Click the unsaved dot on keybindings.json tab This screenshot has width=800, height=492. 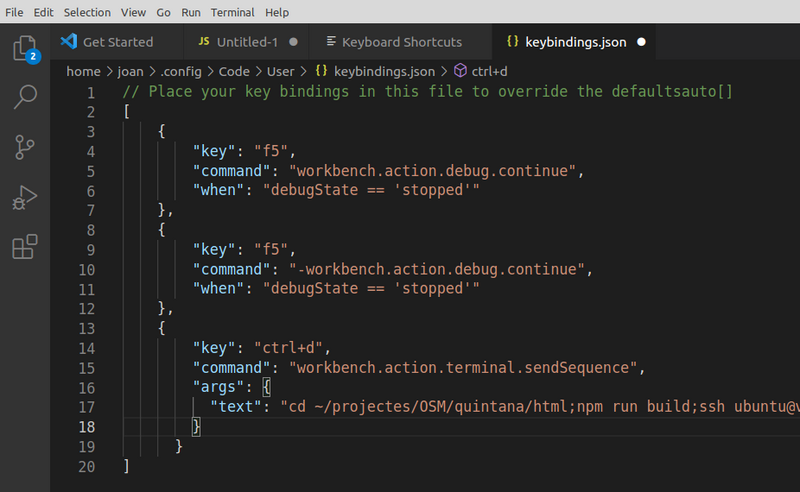641,42
